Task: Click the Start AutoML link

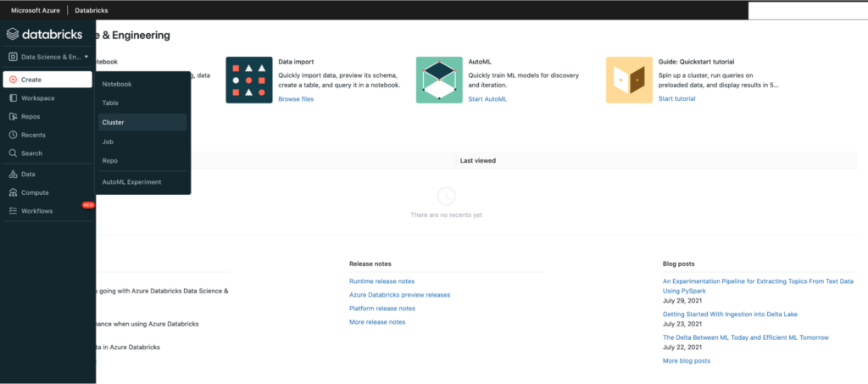Action: point(487,99)
